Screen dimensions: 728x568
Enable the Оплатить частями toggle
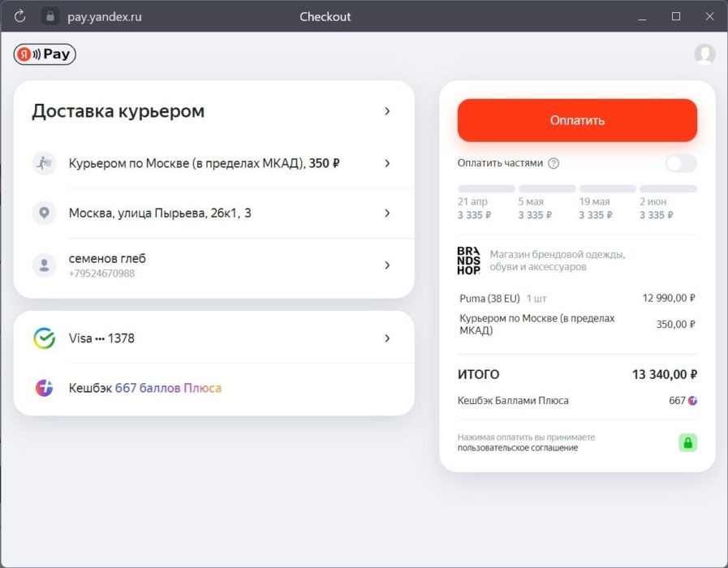click(x=681, y=163)
